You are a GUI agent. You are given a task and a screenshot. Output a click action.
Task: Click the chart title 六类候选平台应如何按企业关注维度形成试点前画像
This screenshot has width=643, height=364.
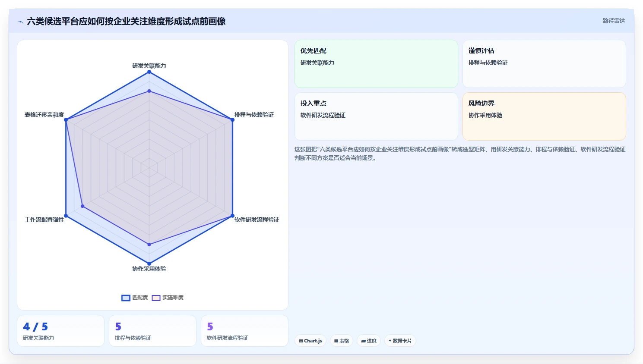tap(126, 22)
